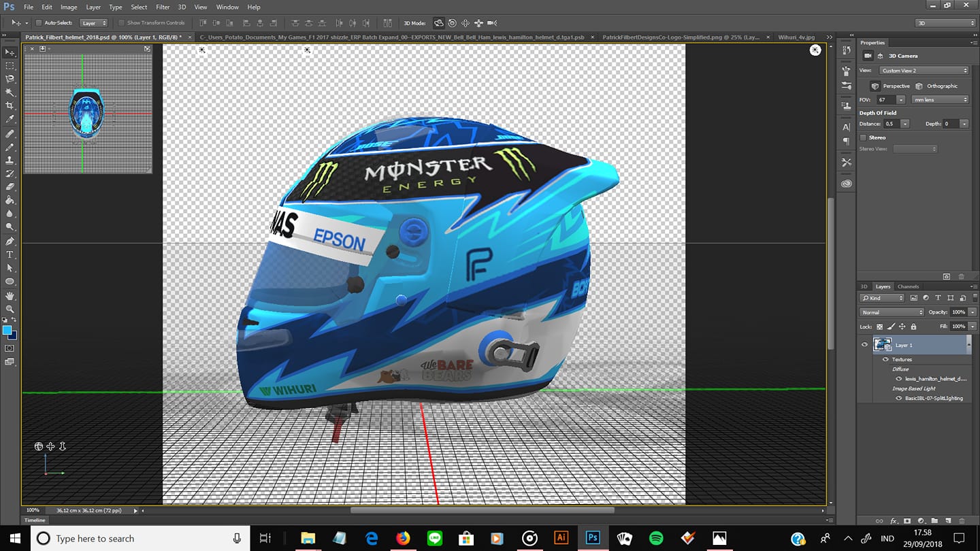
Task: Open the Distance value dropdown arrow
Action: coord(904,124)
